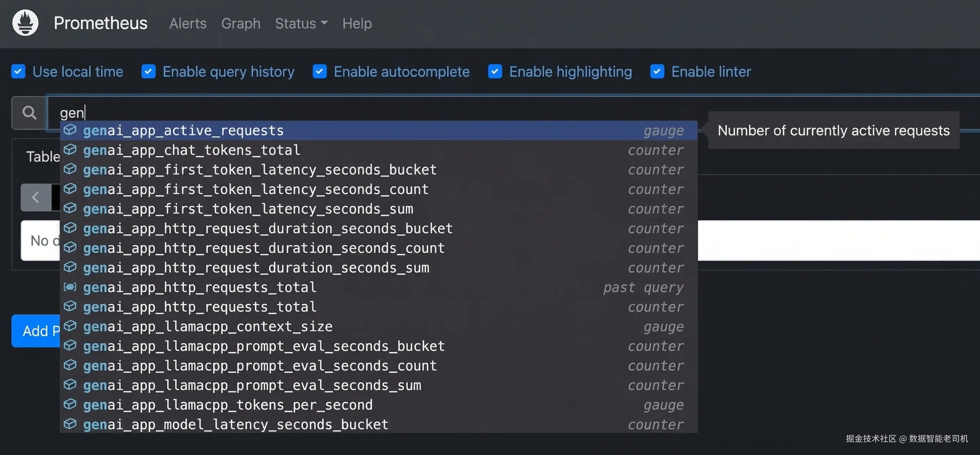
Task: Click the magnifying glass search icon
Action: 29,113
